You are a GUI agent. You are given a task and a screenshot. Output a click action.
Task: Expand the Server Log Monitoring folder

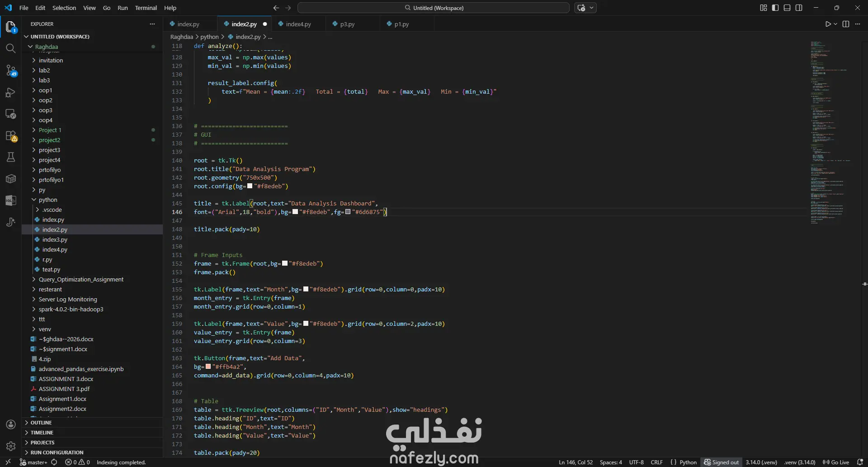[x=68, y=299]
